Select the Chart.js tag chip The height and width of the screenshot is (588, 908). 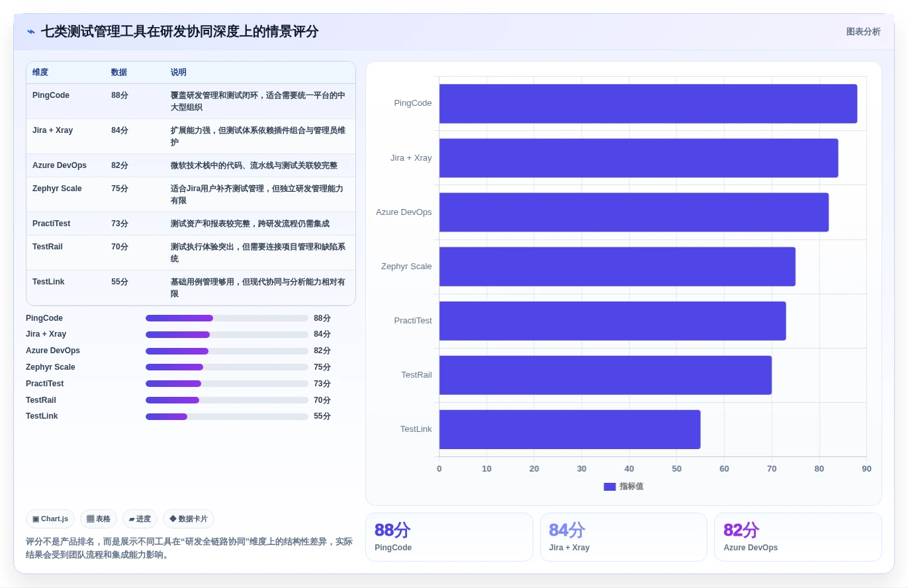tap(50, 519)
